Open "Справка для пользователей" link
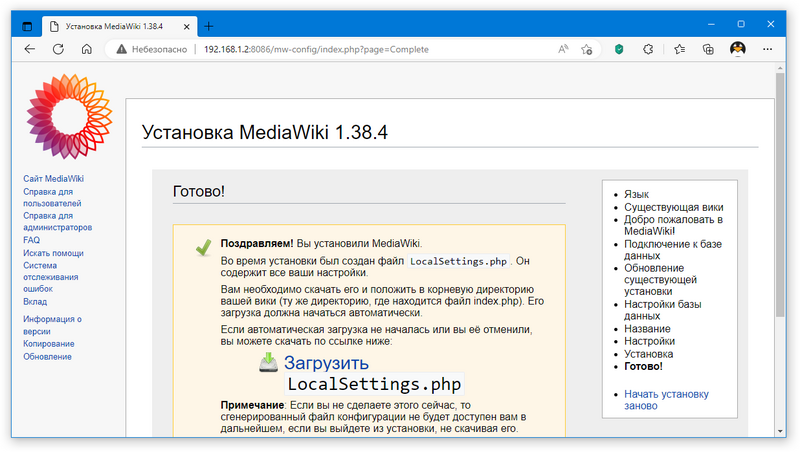 point(52,197)
